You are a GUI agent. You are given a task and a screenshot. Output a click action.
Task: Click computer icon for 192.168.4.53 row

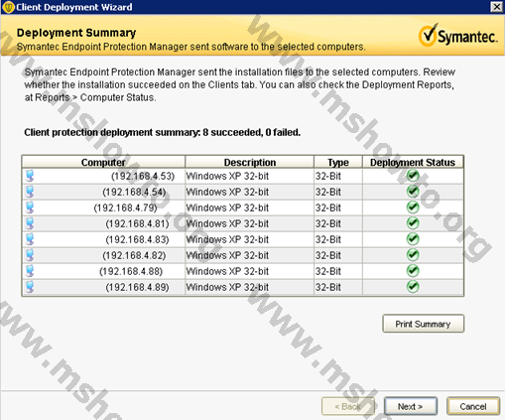[30, 176]
